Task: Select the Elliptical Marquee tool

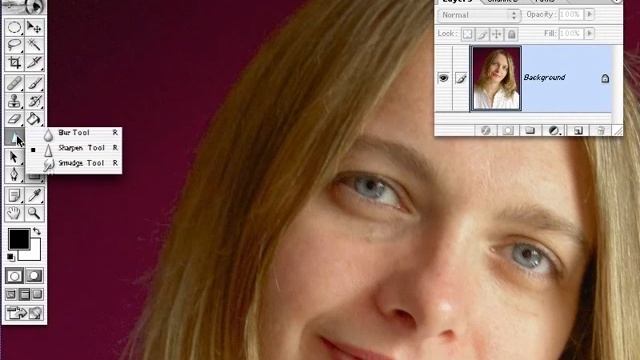Action: tap(14, 28)
